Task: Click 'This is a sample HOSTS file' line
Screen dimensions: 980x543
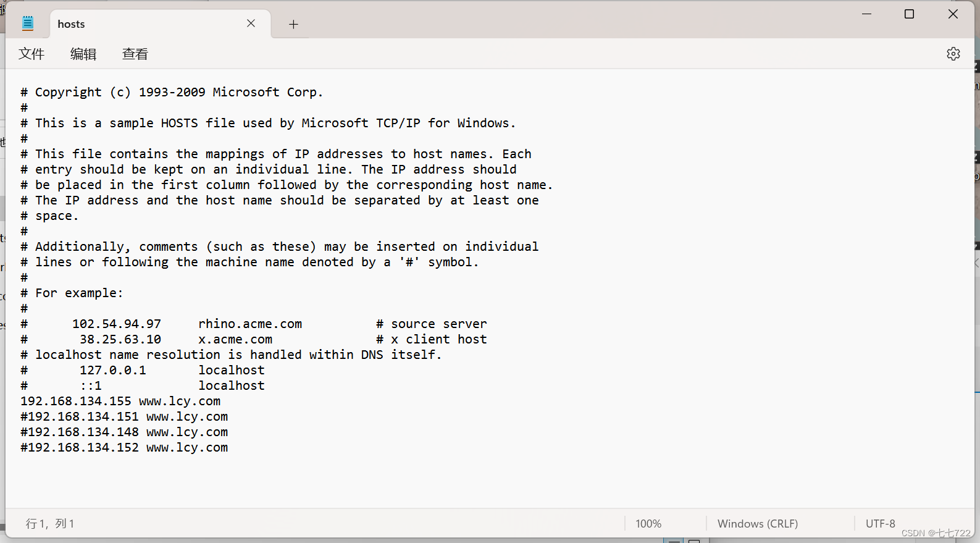Action: click(x=268, y=123)
